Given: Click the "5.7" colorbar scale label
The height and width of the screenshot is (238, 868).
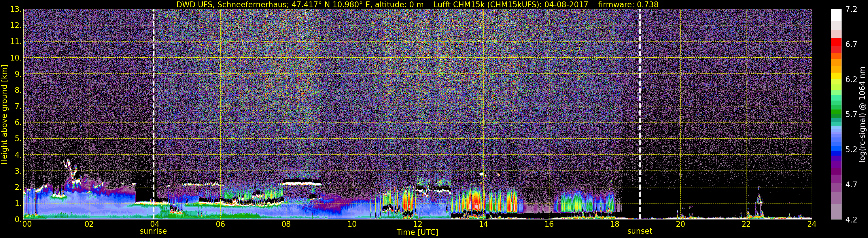Looking at the screenshot, I should pyautogui.click(x=851, y=115).
